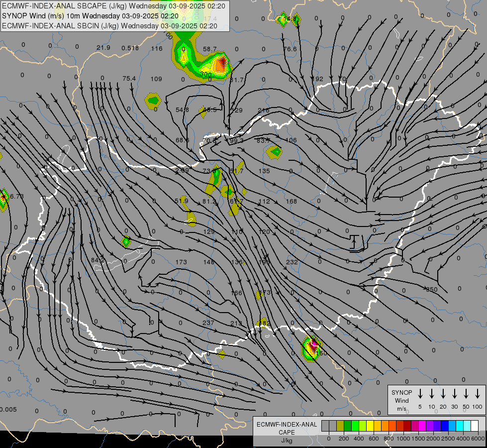Click the ECMWF-INDEX-ANAL CAPE legend label

287,433
